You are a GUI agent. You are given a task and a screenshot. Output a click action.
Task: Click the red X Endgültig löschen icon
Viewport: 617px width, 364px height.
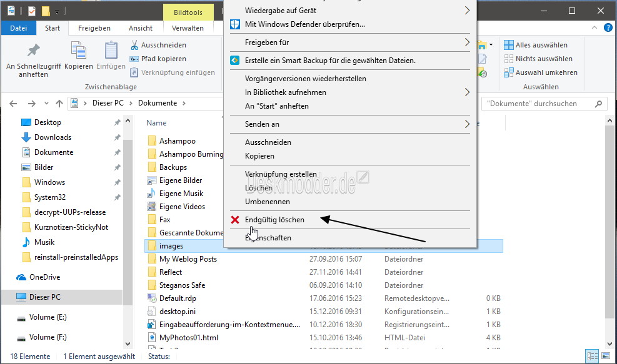(x=235, y=220)
